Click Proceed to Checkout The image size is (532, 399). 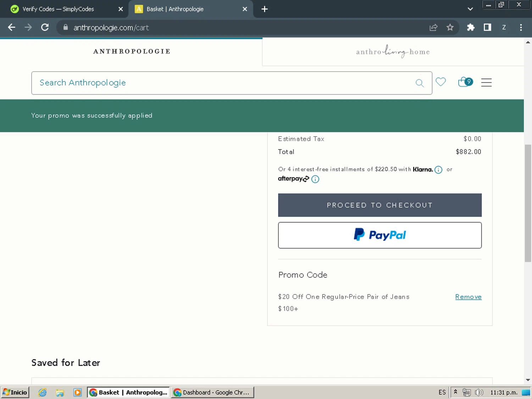[380, 205]
